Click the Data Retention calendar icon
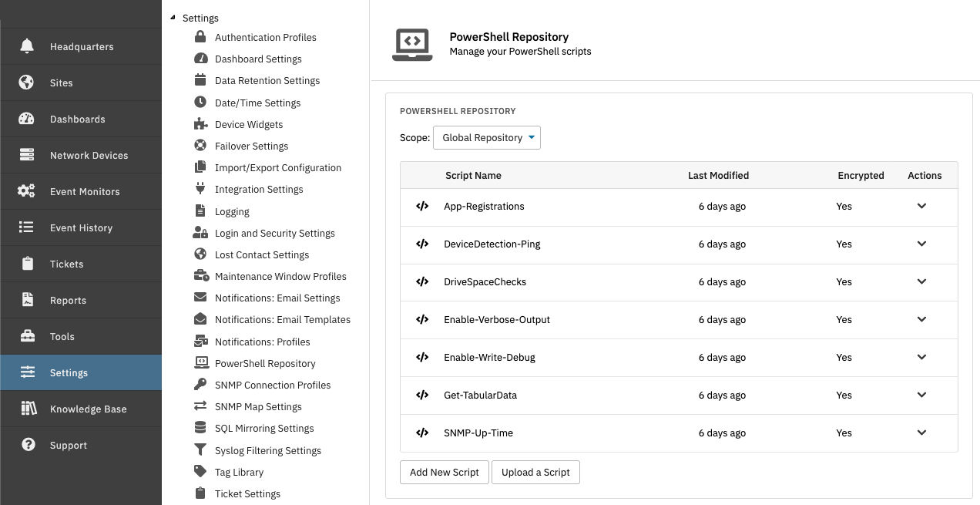Screen dimensions: 980x505 [x=200, y=80]
